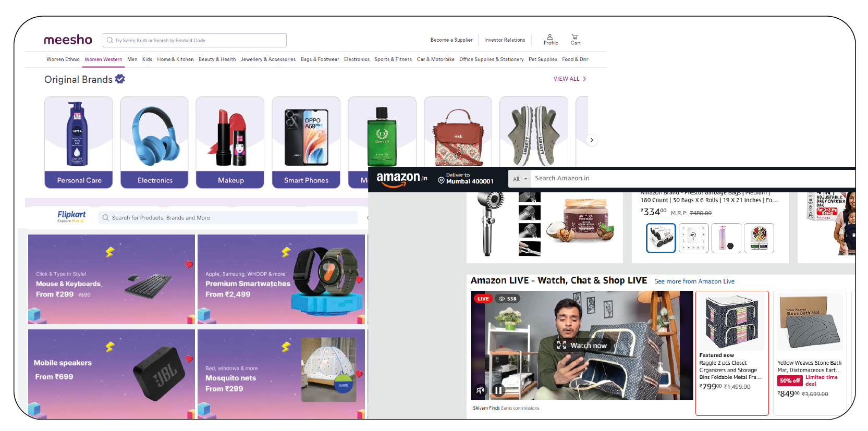Open Mosquito nets Flipkart deal
The width and height of the screenshot is (868, 431).
coord(282,374)
